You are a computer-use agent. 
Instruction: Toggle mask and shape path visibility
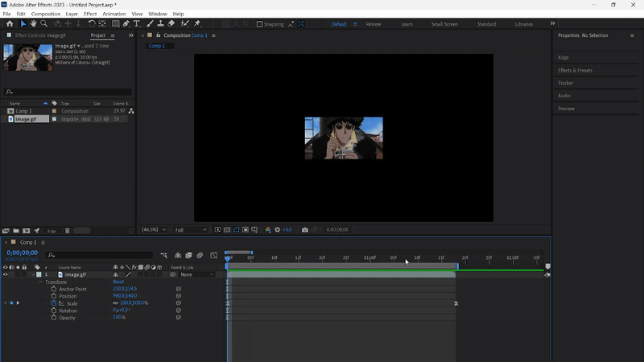(236, 230)
